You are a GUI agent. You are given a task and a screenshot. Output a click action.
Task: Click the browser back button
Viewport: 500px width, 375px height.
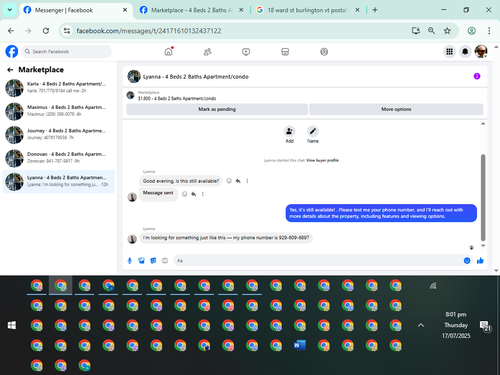pyautogui.click(x=11, y=31)
